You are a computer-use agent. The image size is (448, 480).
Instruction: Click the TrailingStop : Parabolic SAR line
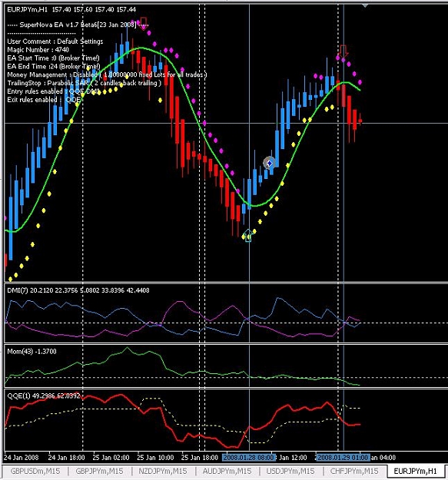coord(85,83)
